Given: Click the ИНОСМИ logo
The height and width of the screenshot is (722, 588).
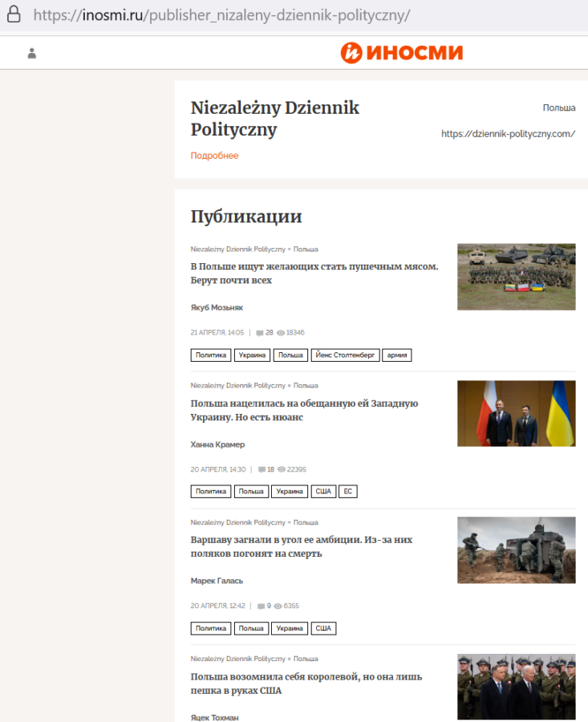Looking at the screenshot, I should pos(401,53).
